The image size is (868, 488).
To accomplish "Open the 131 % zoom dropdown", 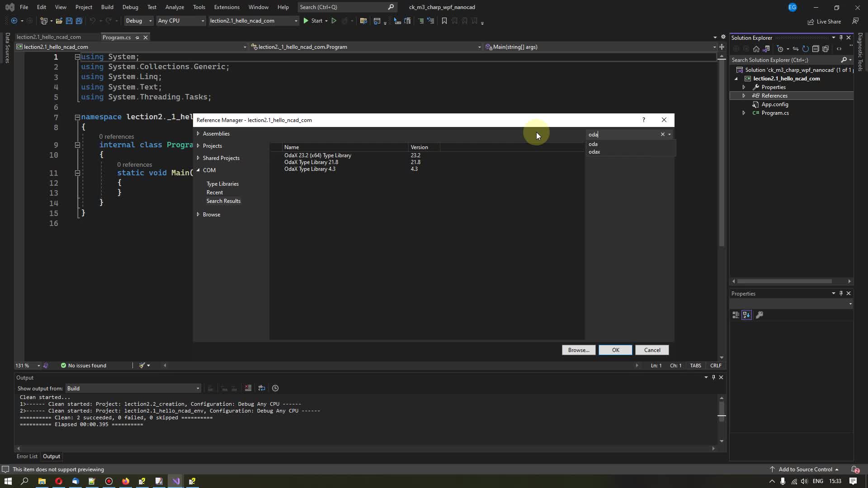I will click(28, 366).
